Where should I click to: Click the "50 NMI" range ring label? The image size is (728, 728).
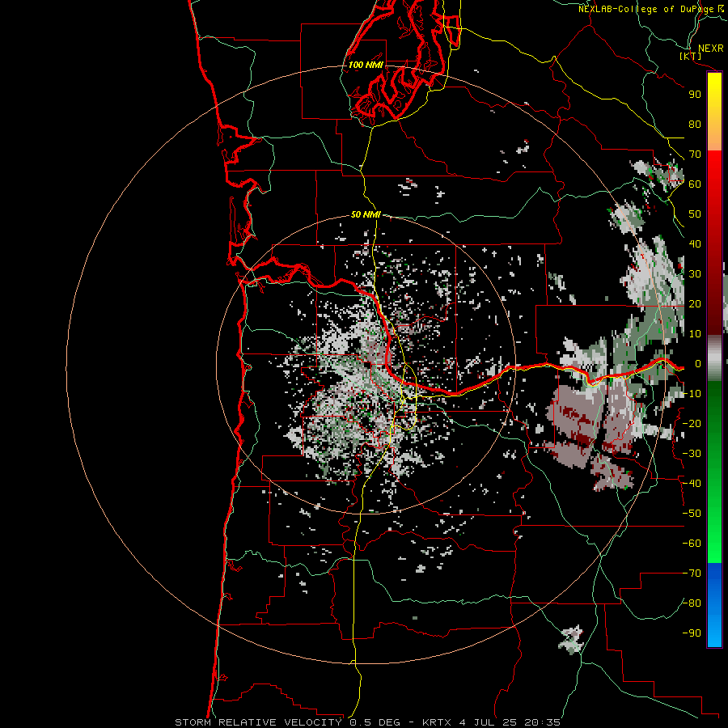pos(366,214)
